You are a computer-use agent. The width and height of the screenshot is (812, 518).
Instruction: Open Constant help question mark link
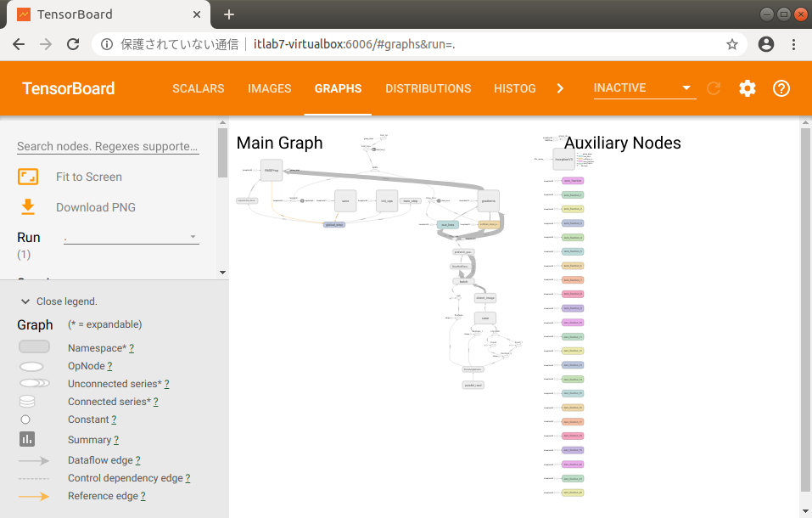(x=114, y=419)
